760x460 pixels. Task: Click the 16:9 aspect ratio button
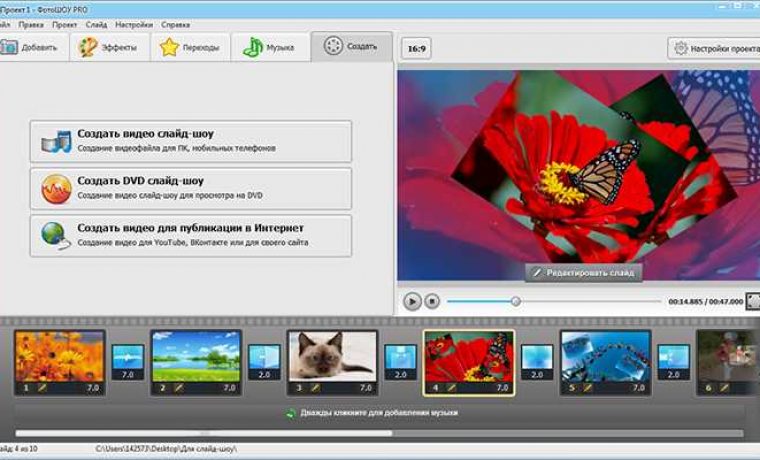click(416, 48)
